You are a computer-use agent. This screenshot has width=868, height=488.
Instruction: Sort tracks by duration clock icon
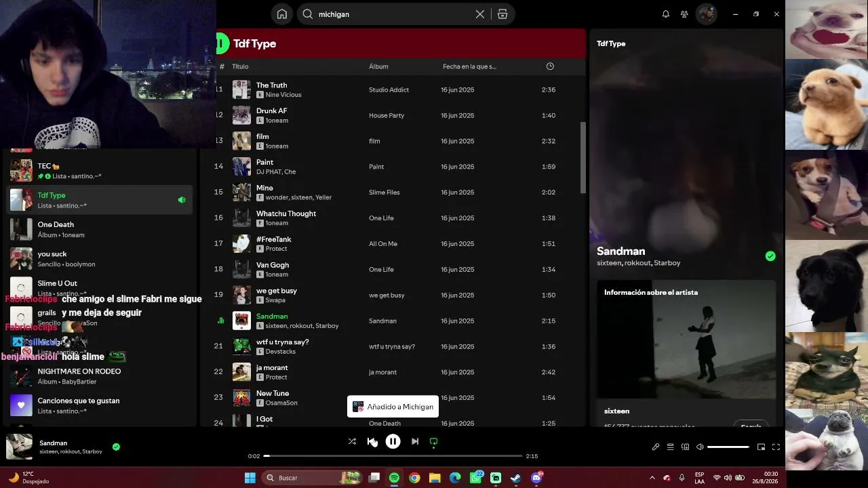(x=550, y=66)
